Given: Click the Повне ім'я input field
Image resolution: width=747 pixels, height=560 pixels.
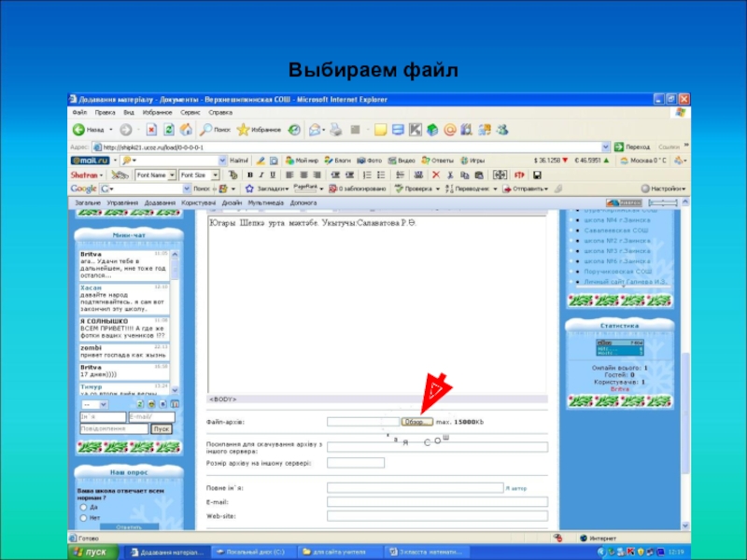Looking at the screenshot, I should click(x=415, y=487).
